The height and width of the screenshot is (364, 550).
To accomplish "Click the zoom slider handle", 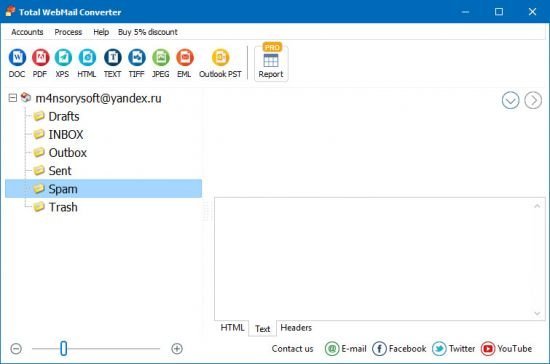I will [x=63, y=348].
